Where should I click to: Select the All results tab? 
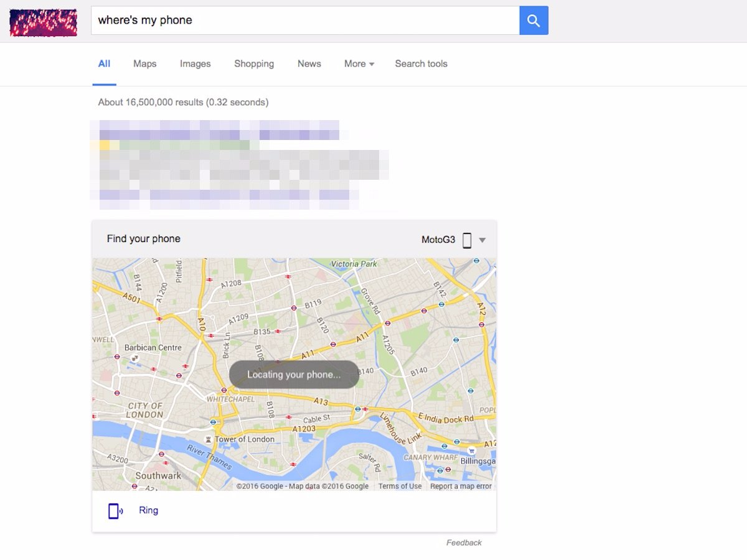click(104, 63)
